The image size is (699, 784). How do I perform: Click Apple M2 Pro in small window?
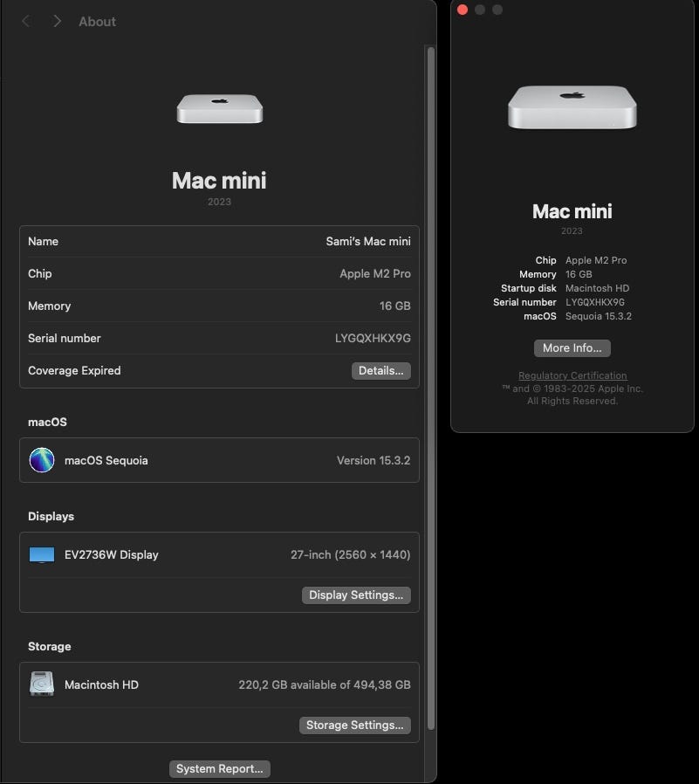[x=596, y=260]
